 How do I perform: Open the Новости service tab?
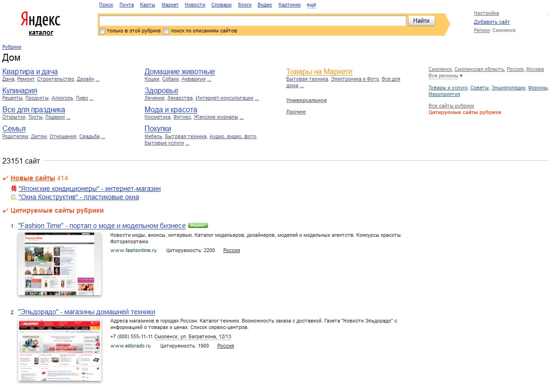[195, 5]
